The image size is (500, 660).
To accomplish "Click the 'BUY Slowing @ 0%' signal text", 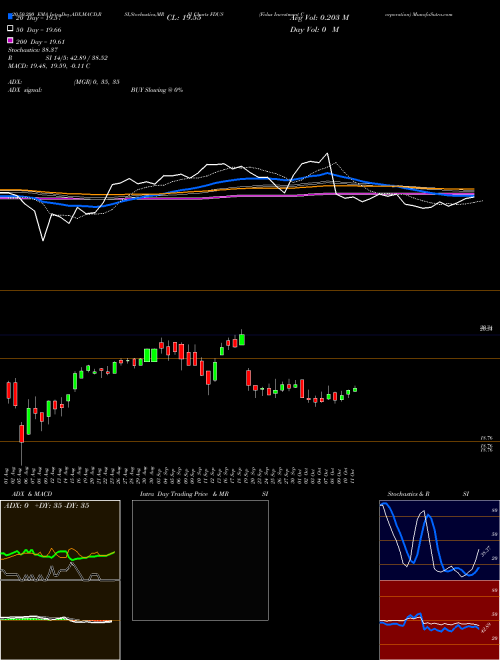I will click(x=157, y=90).
